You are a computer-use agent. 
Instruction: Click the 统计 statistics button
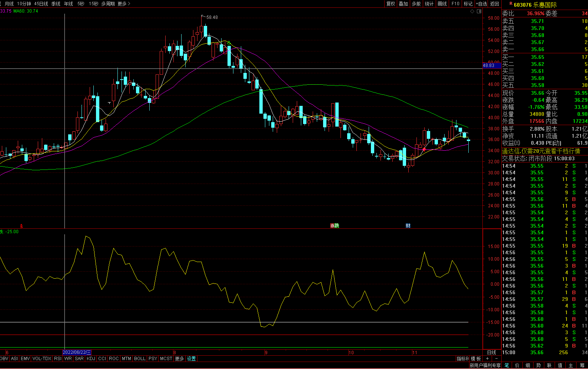tap(429, 4)
